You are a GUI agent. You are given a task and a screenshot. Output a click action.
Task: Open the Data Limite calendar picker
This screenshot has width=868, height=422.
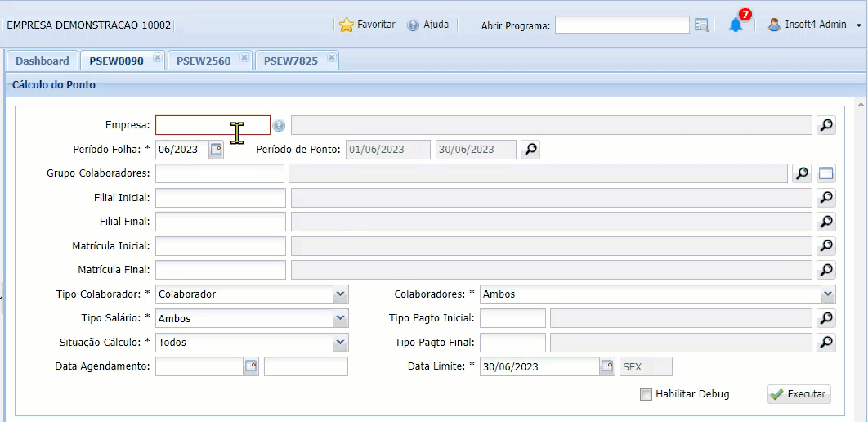[607, 366]
